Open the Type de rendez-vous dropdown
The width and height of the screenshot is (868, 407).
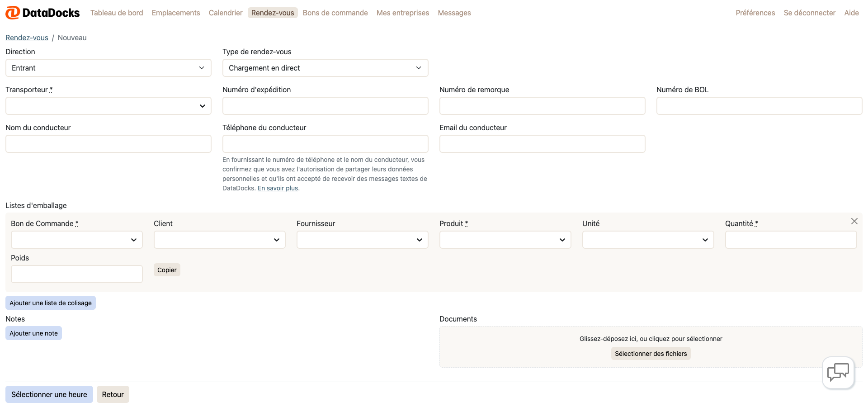point(325,68)
